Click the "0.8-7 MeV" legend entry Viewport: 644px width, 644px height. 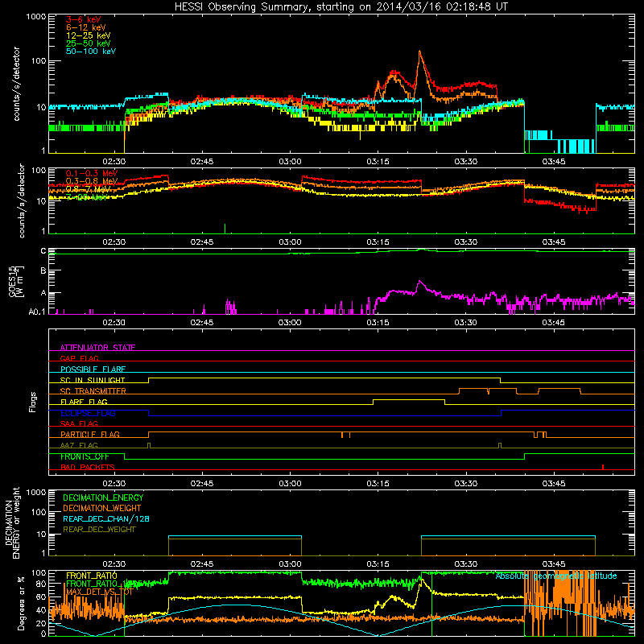click(88, 189)
